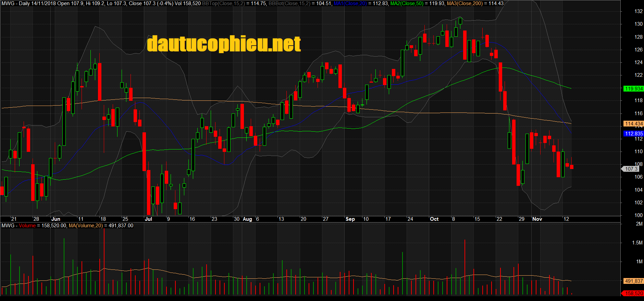Click the green 119.934 price axis tag
This screenshot has width=644, height=301.
coord(633,89)
